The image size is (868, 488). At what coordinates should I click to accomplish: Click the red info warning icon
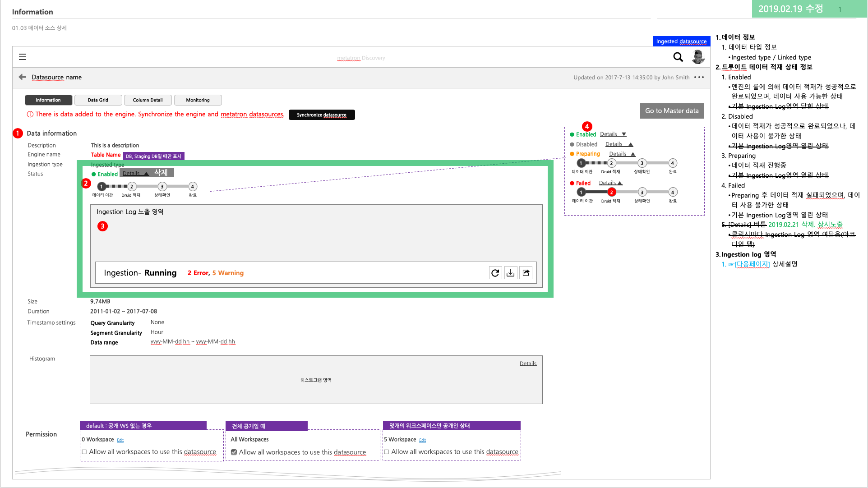click(30, 114)
